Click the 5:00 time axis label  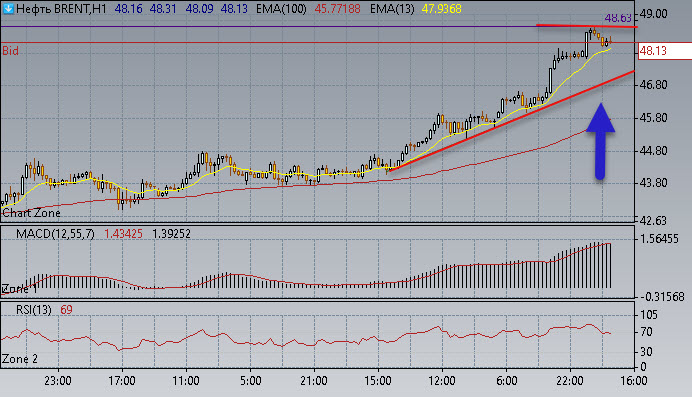[250, 381]
